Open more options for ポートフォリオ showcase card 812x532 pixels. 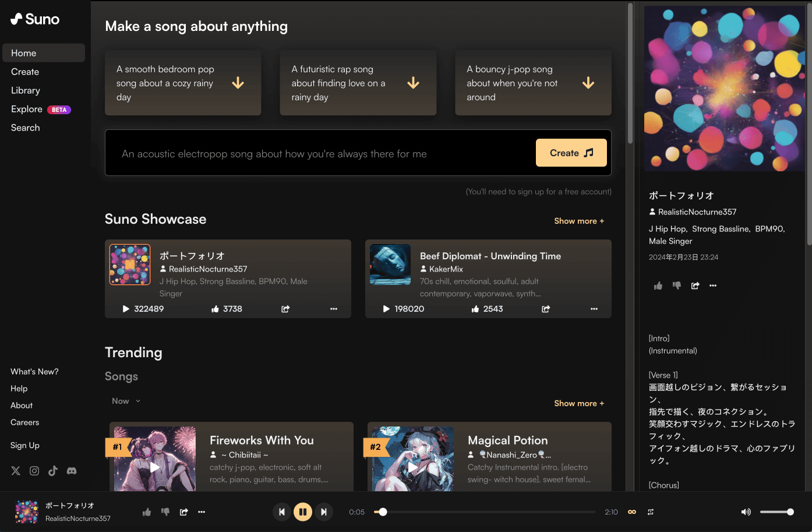pyautogui.click(x=334, y=309)
